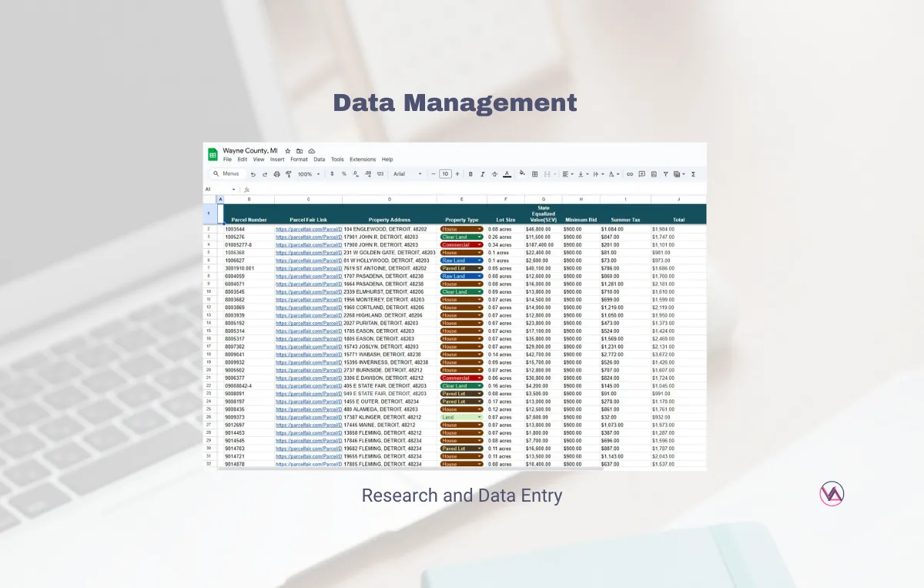This screenshot has width=924, height=588.
Task: Click the Google Sheets logo icon
Action: (213, 154)
